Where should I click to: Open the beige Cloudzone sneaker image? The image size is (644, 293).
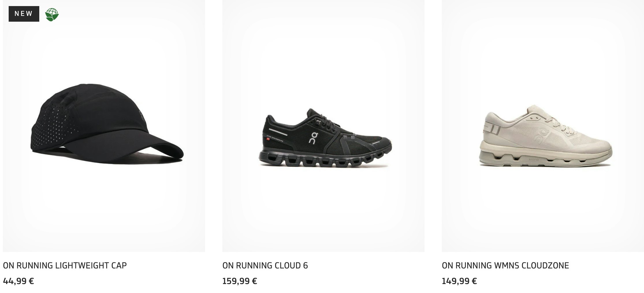click(543, 126)
